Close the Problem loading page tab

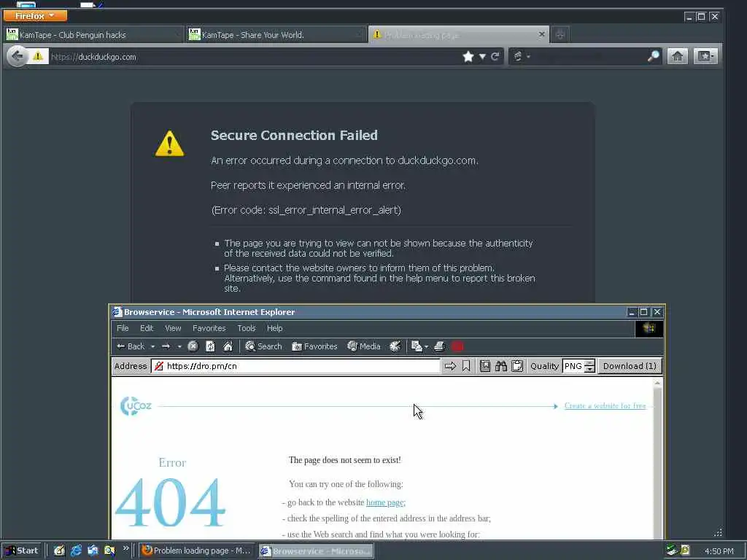point(542,34)
